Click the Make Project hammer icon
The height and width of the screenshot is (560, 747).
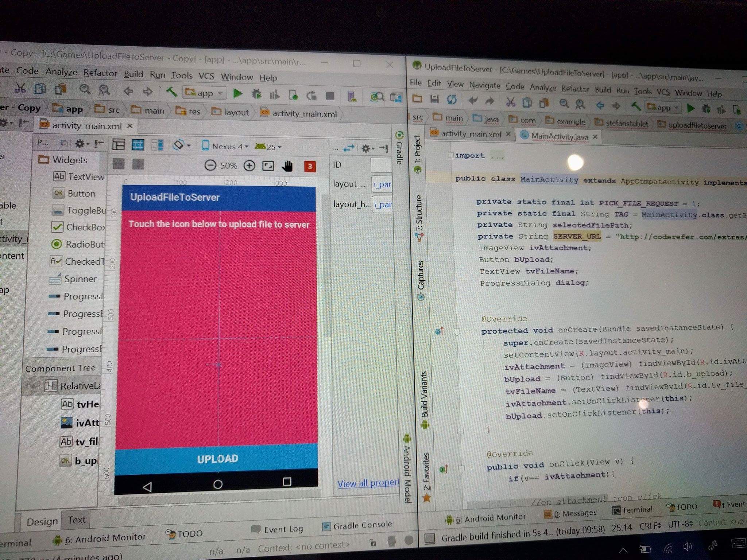point(171,92)
